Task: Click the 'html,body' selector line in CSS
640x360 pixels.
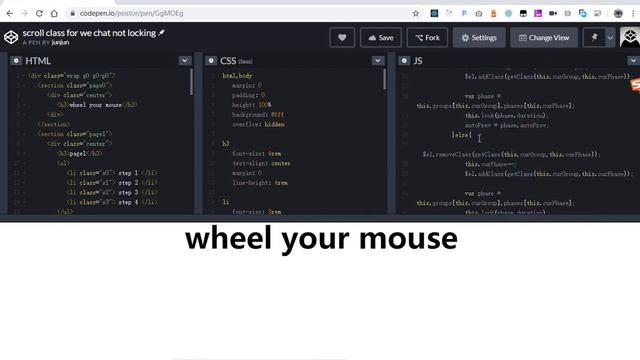Action: click(237, 76)
